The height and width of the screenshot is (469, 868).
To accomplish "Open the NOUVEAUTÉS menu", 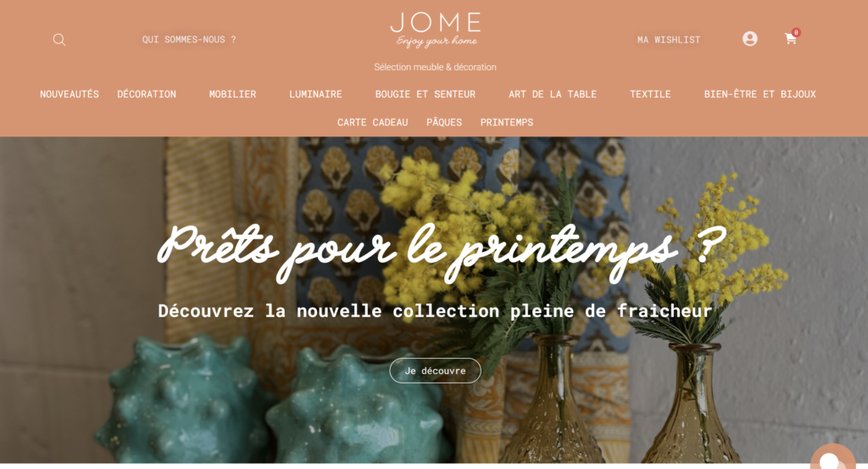I will point(70,94).
